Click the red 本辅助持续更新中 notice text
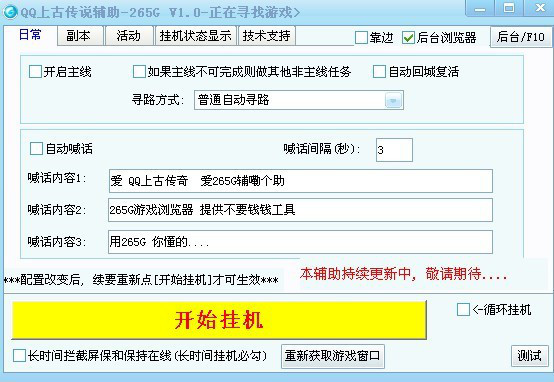The height and width of the screenshot is (382, 554). point(403,274)
